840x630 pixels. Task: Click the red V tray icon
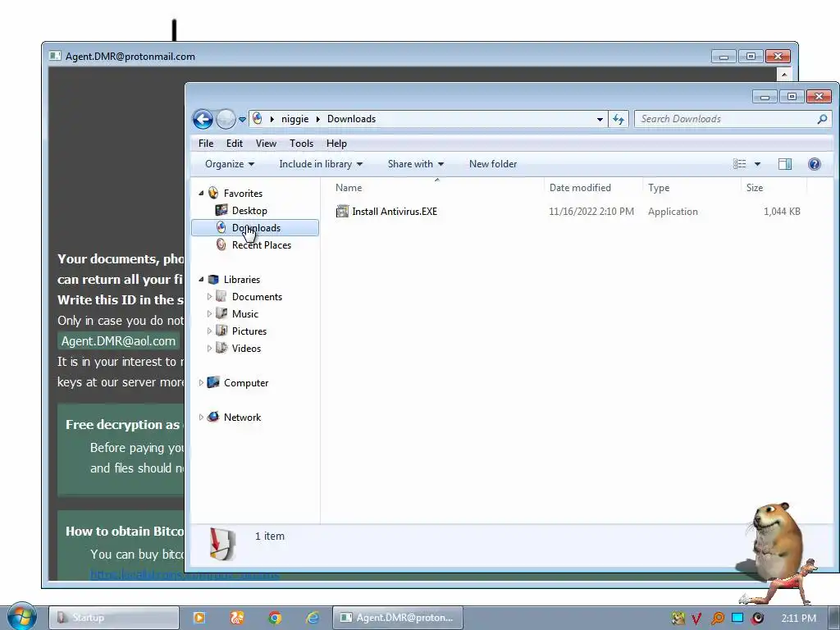[x=696, y=619]
